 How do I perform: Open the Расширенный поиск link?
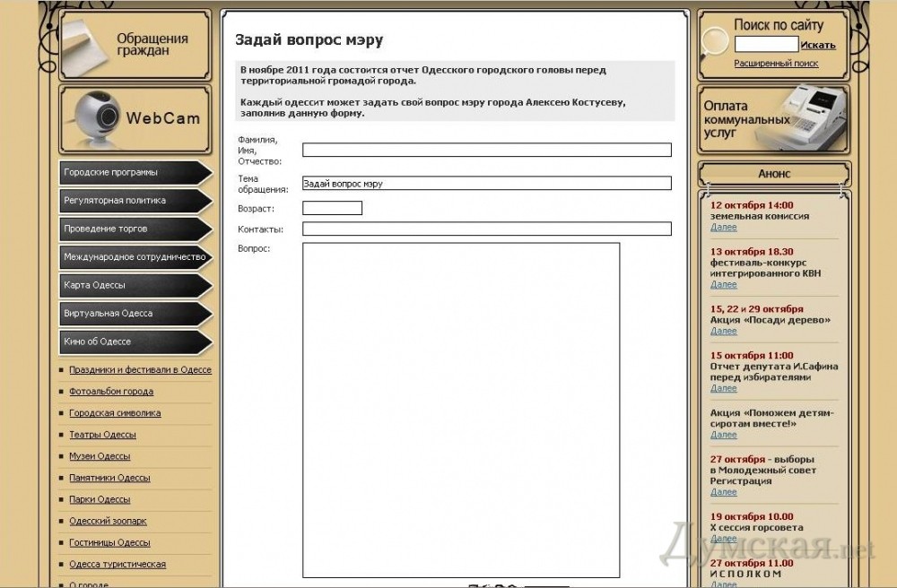pos(776,64)
